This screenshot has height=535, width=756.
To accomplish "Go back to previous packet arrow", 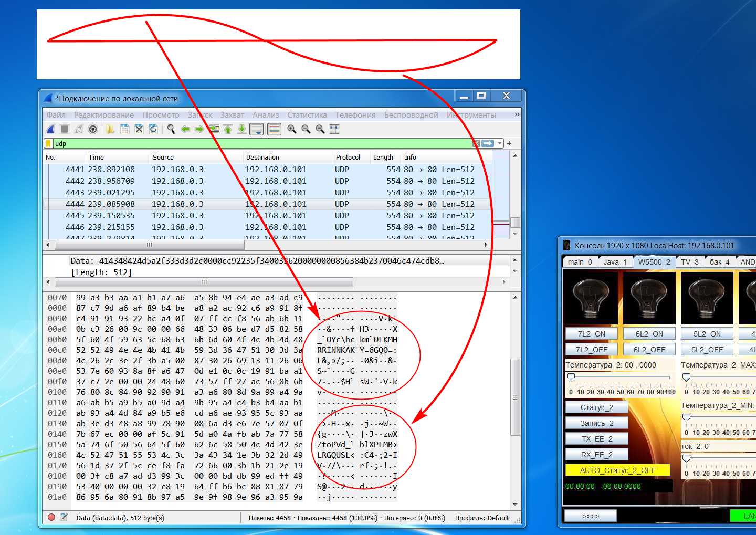I will pyautogui.click(x=185, y=129).
